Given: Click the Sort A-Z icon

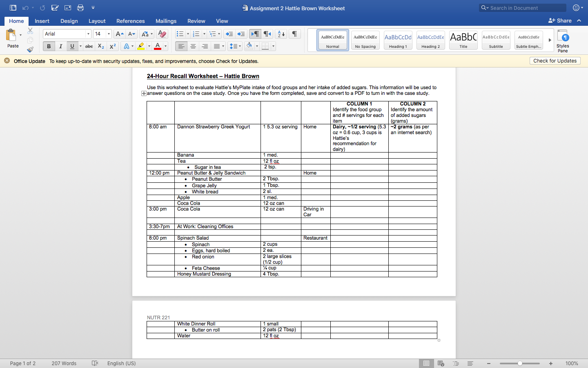Looking at the screenshot, I should click(x=281, y=34).
